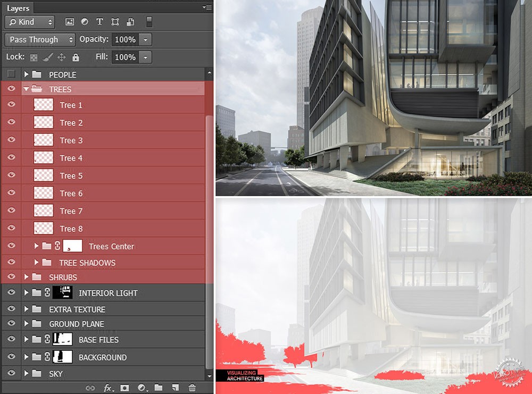Viewport: 532px width, 394px height.
Task: Expand the Trees Center group
Action: click(36, 246)
